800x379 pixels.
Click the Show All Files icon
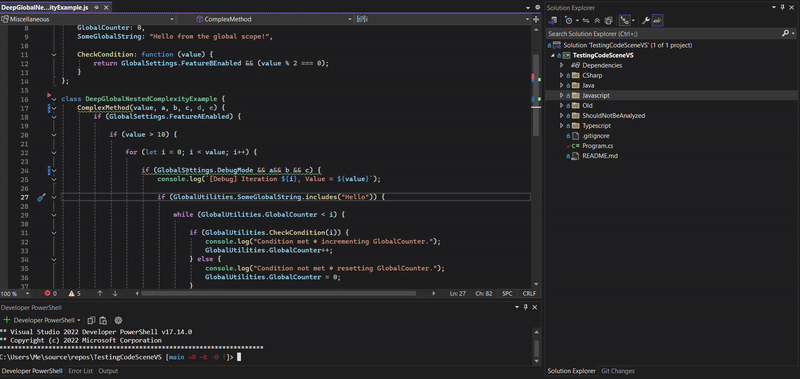click(x=608, y=21)
